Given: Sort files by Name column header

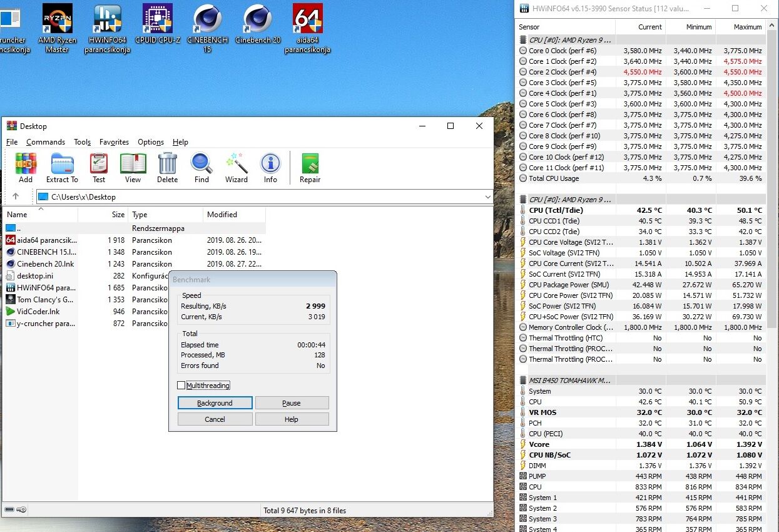Looking at the screenshot, I should pos(40,215).
